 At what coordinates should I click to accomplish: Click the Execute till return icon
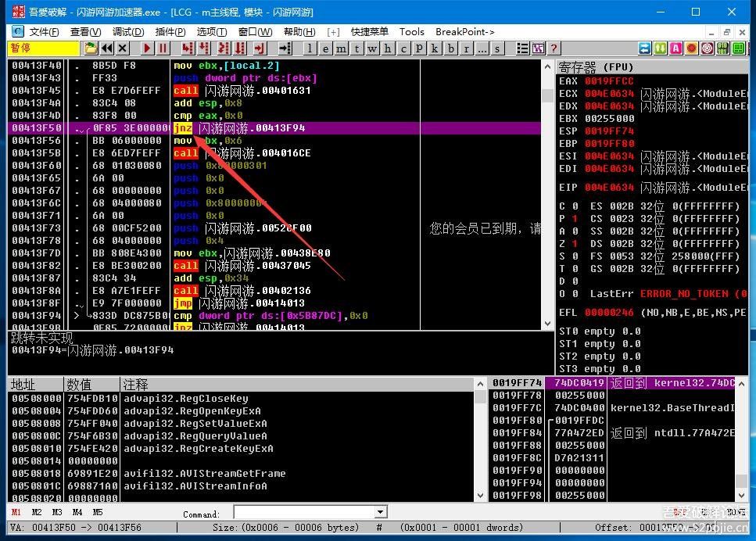tap(260, 48)
